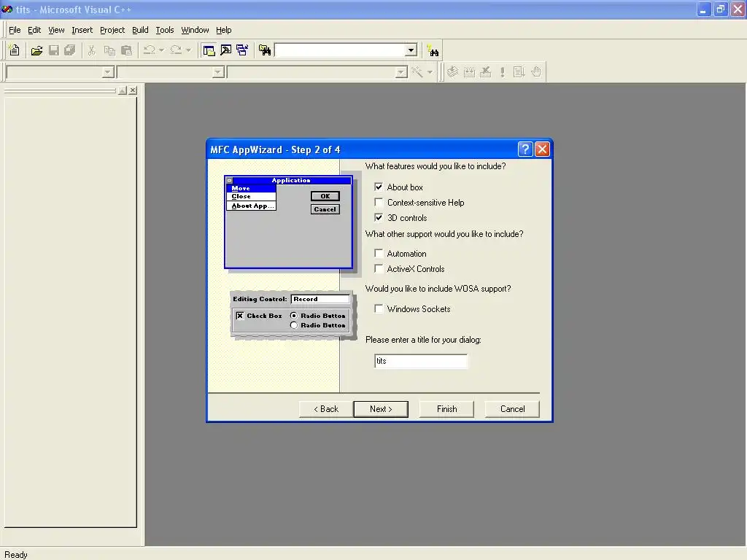This screenshot has width=747, height=560.
Task: Click the Insert Breakpoint hand icon
Action: coord(536,72)
